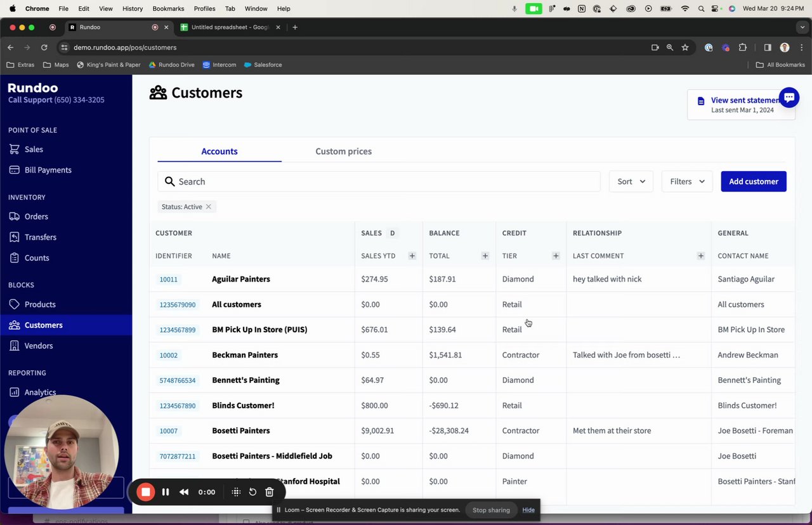The image size is (812, 525).
Task: Add a column next to Last Comment
Action: [700, 256]
